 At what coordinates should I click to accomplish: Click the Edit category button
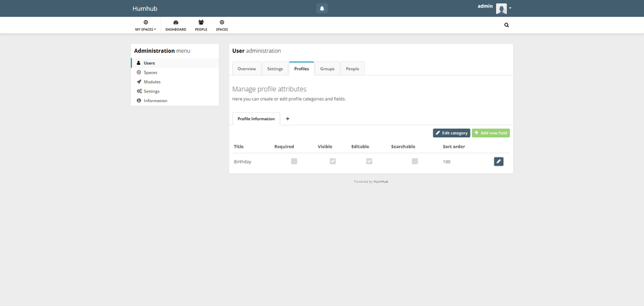pos(452,133)
